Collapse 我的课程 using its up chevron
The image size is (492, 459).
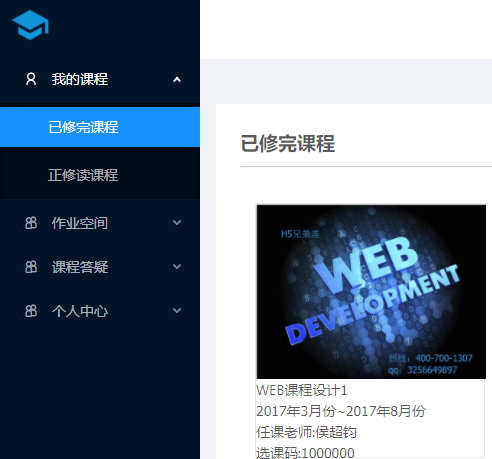pyautogui.click(x=177, y=79)
